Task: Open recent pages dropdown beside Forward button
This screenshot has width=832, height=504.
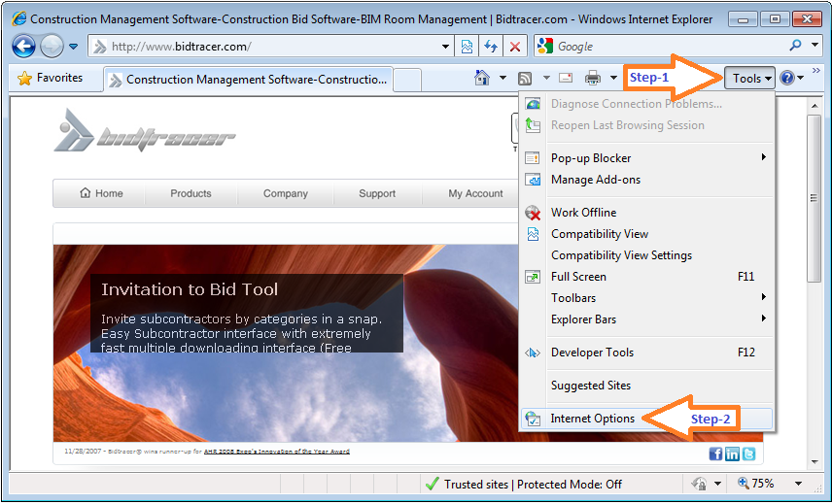Action: tap(74, 47)
